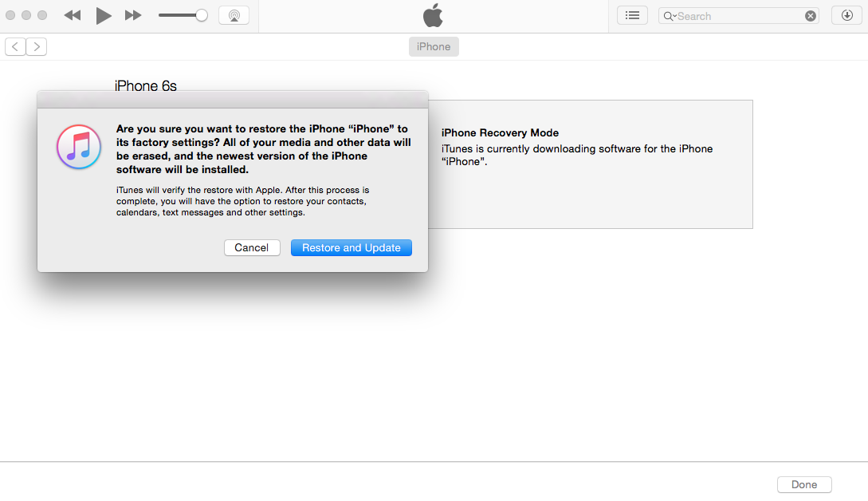The width and height of the screenshot is (868, 501).
Task: Open the AirPlay output menu
Action: [234, 15]
